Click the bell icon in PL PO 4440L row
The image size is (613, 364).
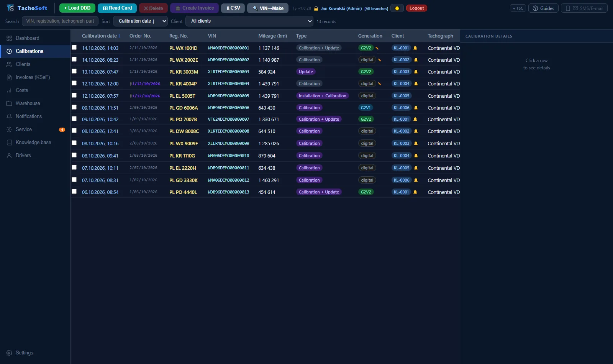tap(415, 192)
